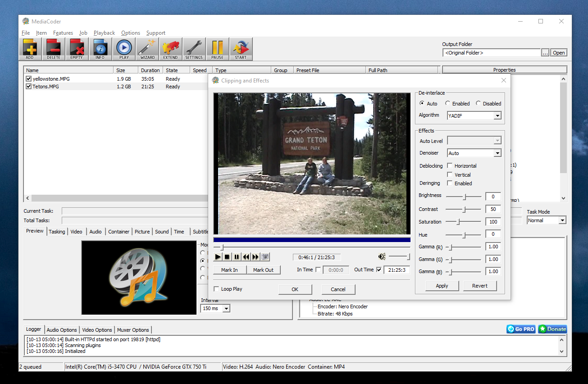The width and height of the screenshot is (588, 384).
Task: Click the fast-forward button under the video
Action: 255,257
